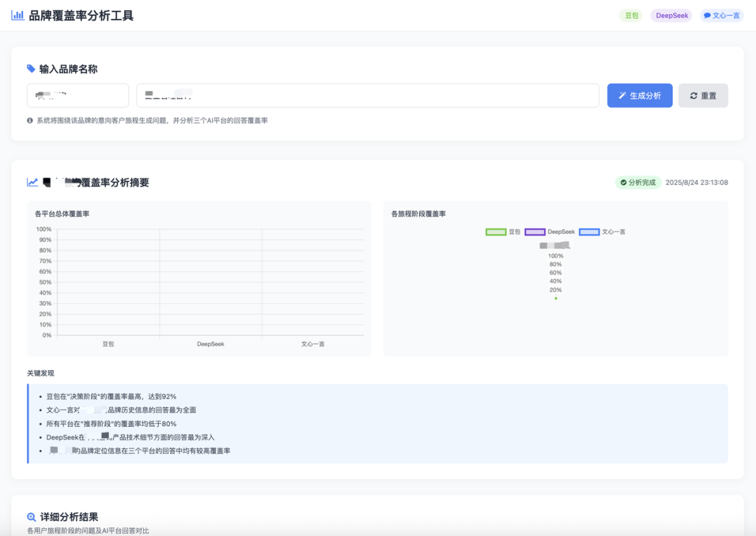Click the 各平台总体覆盖率 chart title

coord(62,213)
